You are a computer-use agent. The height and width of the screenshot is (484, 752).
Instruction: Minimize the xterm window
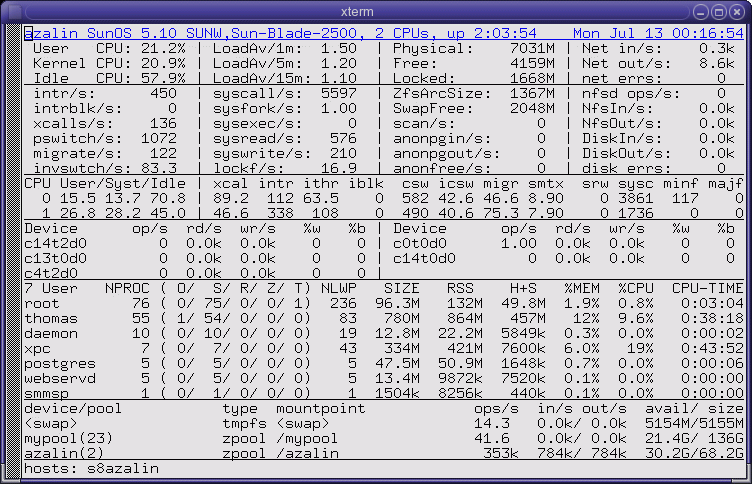coord(701,12)
